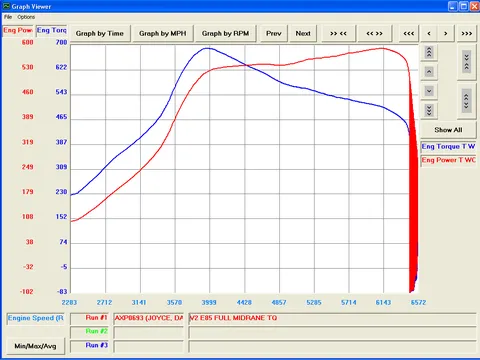
Task: Click the '<< >>' horizontal expand button
Action: point(374,33)
